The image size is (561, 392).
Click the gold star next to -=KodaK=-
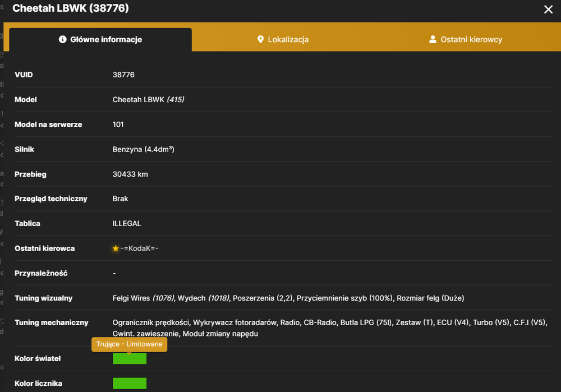116,248
